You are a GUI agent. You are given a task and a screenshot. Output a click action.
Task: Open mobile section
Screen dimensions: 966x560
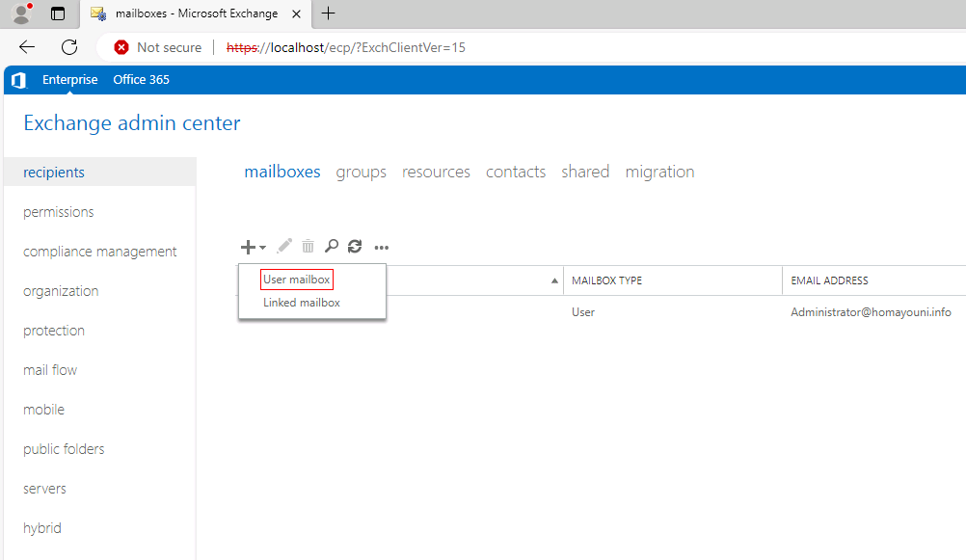tap(43, 409)
